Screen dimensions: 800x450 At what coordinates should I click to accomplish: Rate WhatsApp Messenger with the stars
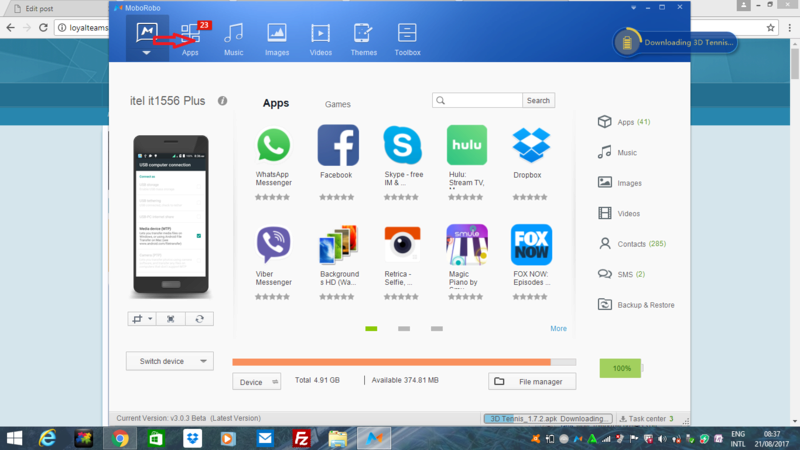pos(272,197)
